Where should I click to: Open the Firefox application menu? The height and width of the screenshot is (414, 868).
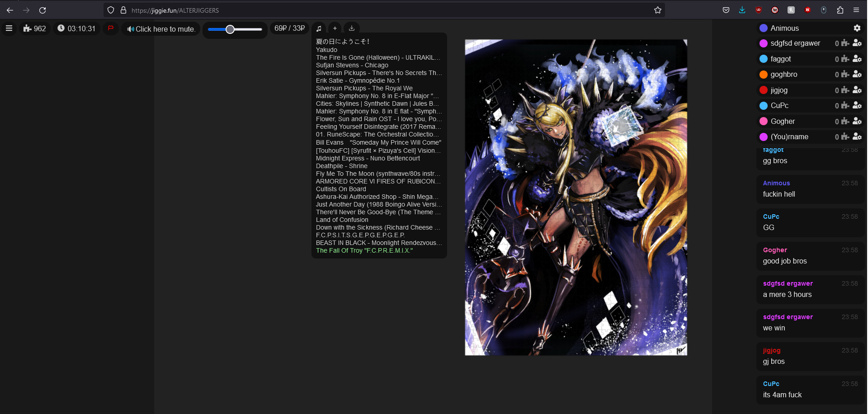point(856,10)
